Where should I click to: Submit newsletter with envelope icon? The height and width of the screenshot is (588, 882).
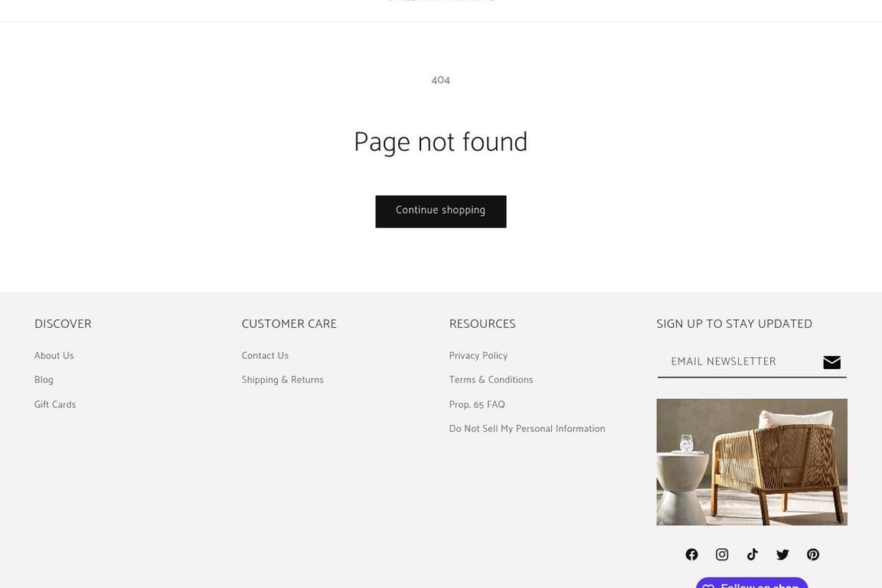tap(831, 362)
